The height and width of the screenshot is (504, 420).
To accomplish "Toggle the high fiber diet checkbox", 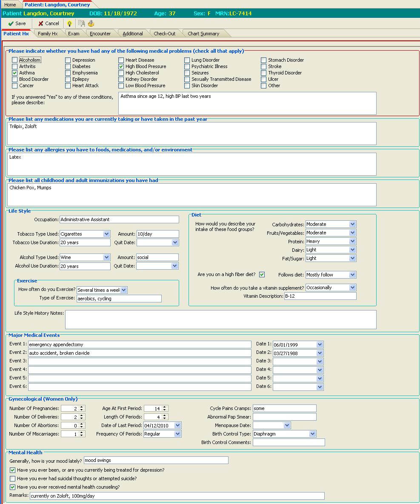I will pos(261,274).
